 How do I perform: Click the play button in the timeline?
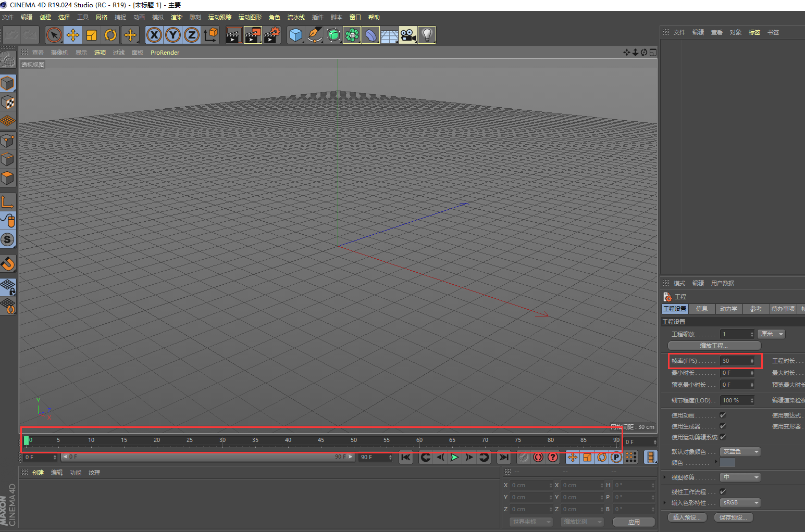tap(454, 458)
